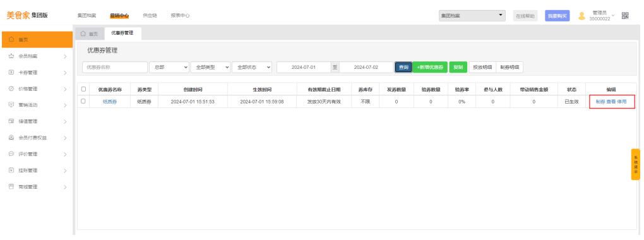Open the 全部状态 status dropdown
Image resolution: width=644 pixels, height=240 pixels.
(x=252, y=68)
